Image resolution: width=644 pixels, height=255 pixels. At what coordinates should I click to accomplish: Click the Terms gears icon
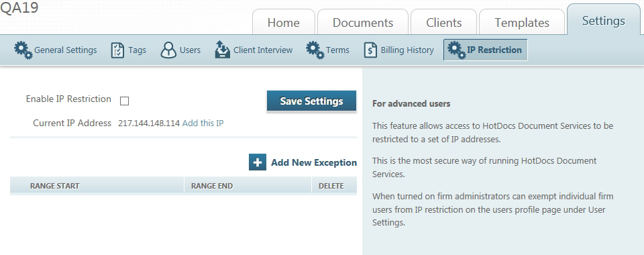pyautogui.click(x=315, y=50)
